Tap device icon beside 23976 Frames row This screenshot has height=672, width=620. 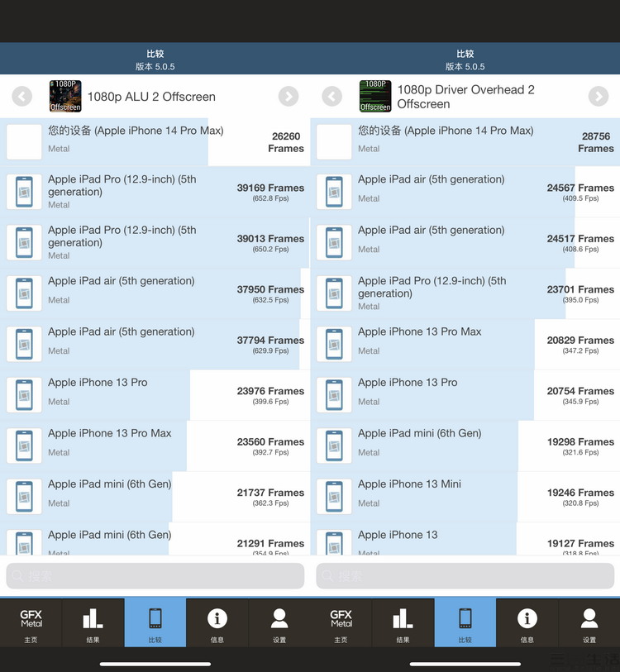tap(24, 395)
